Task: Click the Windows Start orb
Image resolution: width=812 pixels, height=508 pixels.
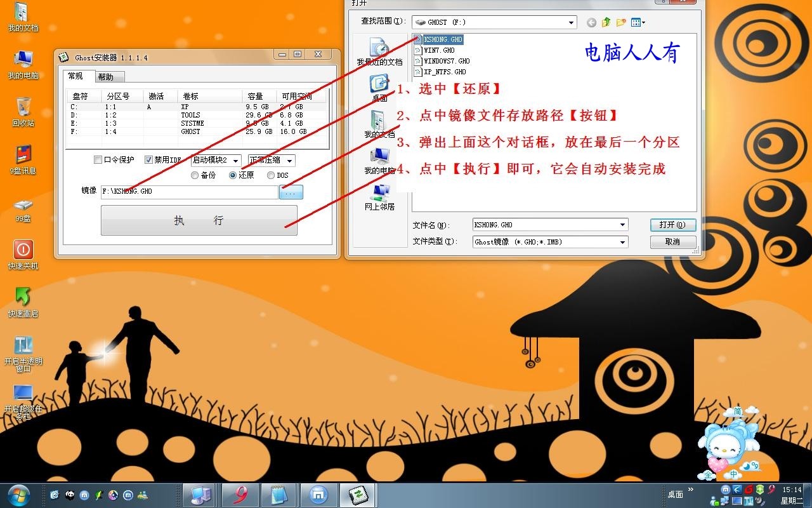Action: tap(18, 494)
